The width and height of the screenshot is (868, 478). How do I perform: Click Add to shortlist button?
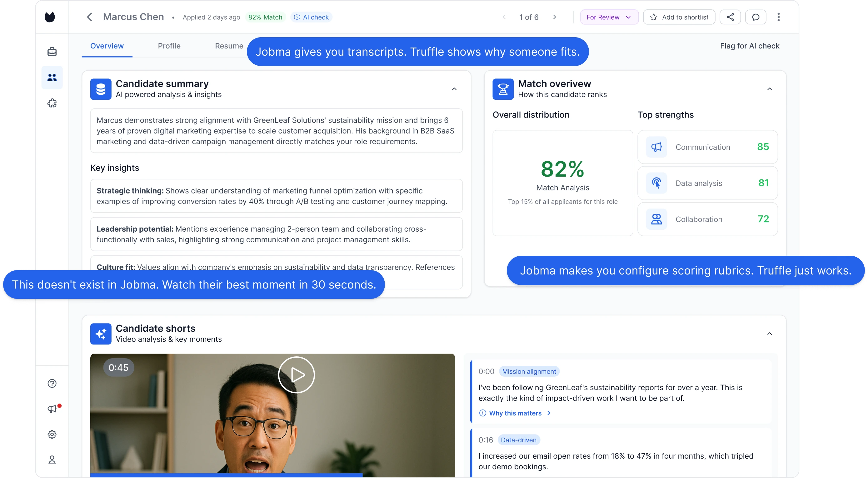(x=679, y=17)
